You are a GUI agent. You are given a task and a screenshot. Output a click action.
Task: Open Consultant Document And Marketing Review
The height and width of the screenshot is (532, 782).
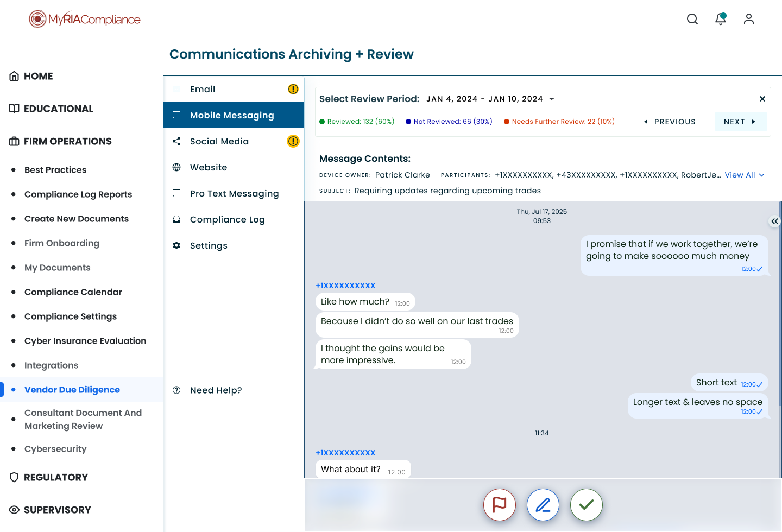pyautogui.click(x=83, y=419)
